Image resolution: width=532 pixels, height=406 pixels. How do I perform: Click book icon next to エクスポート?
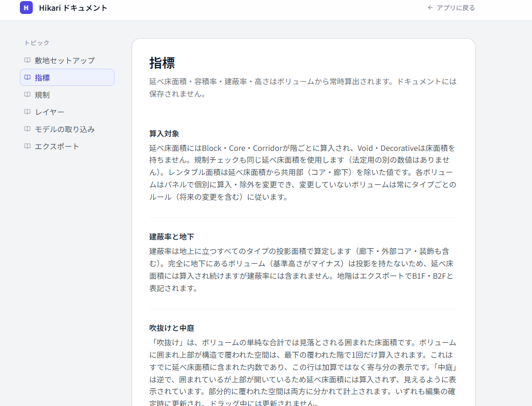(x=27, y=146)
